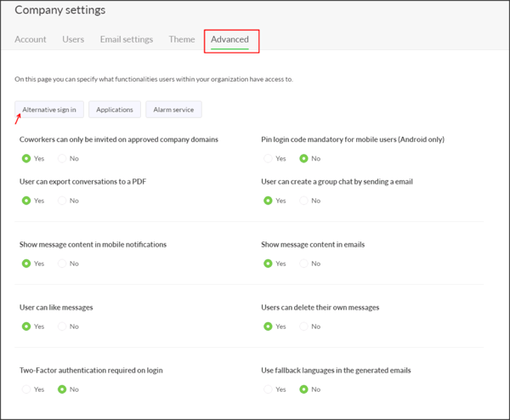Select the Advanced tab
The image size is (510, 420).
[229, 39]
